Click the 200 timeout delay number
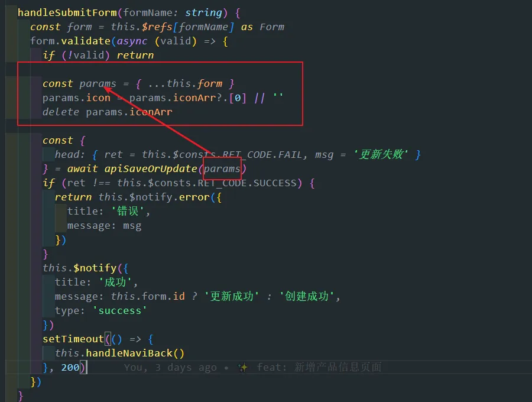Screen dimensions: 532x402 point(70,368)
